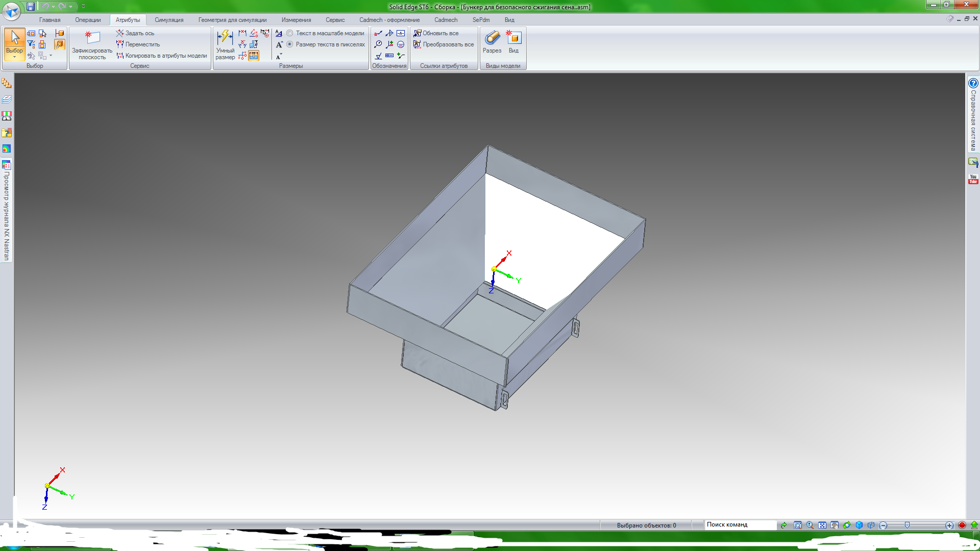Click Преобразовать все button
Image resolution: width=980 pixels, height=551 pixels.
(444, 44)
